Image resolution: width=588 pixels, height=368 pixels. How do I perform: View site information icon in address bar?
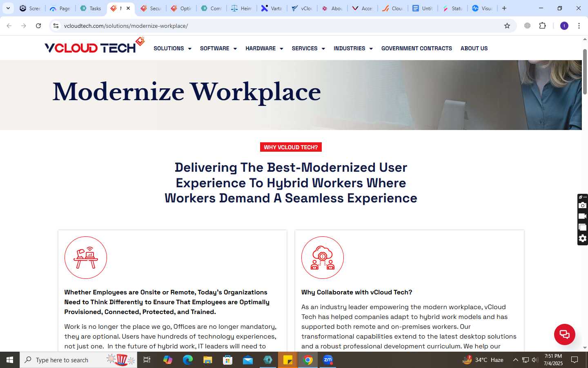56,26
